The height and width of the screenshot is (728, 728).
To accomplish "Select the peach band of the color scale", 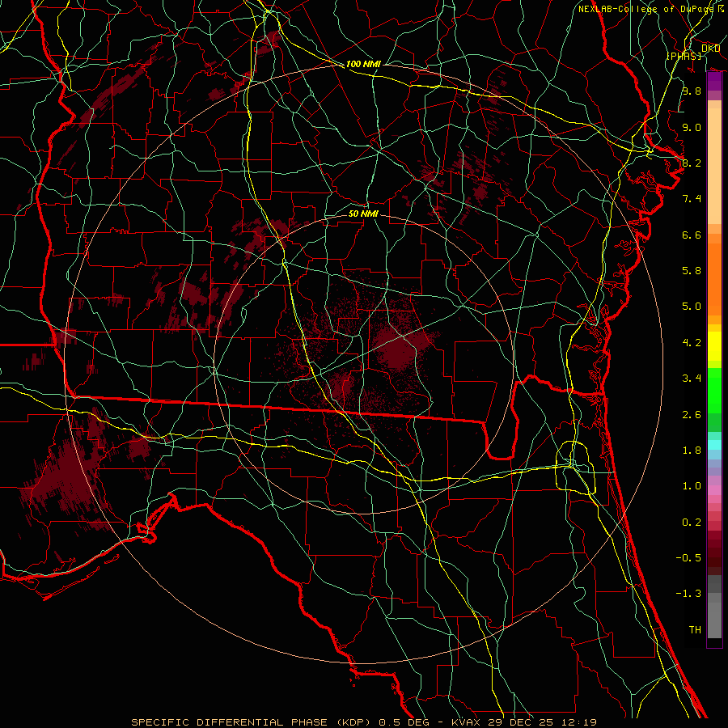I will click(x=714, y=166).
